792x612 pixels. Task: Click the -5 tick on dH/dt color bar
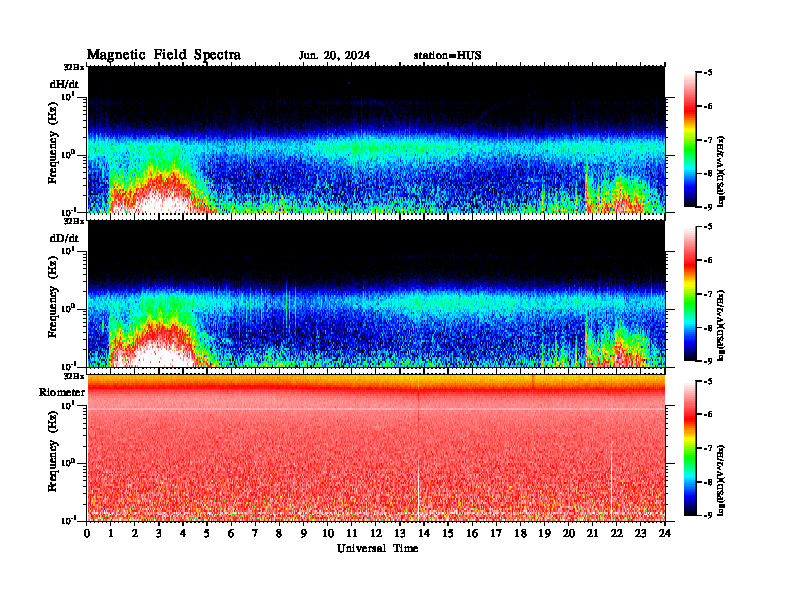[708, 73]
